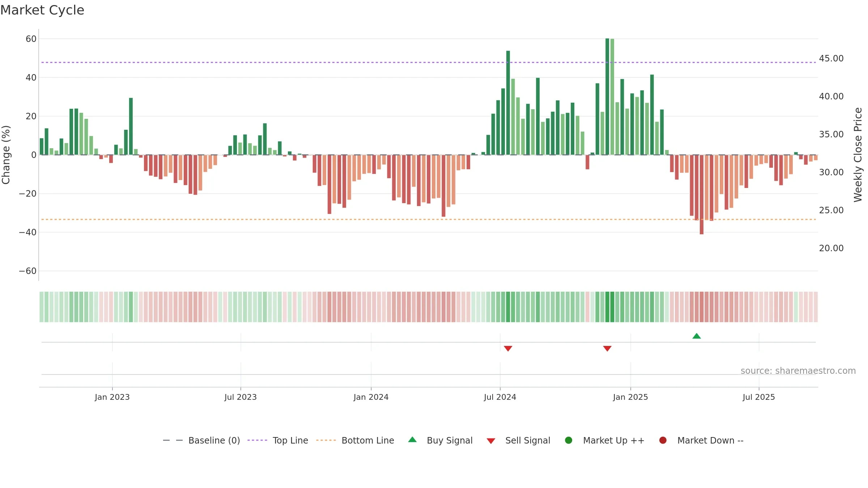The image size is (868, 488).
Task: Click the Jan 2025 axis label
Action: (630, 397)
